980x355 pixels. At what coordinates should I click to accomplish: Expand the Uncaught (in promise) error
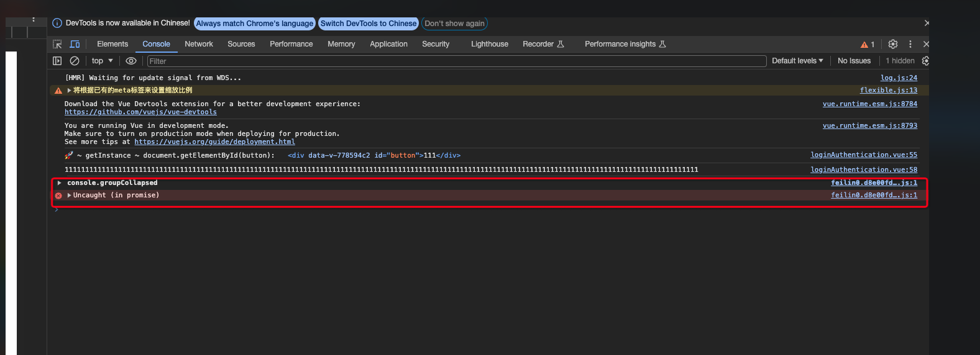[69, 195]
